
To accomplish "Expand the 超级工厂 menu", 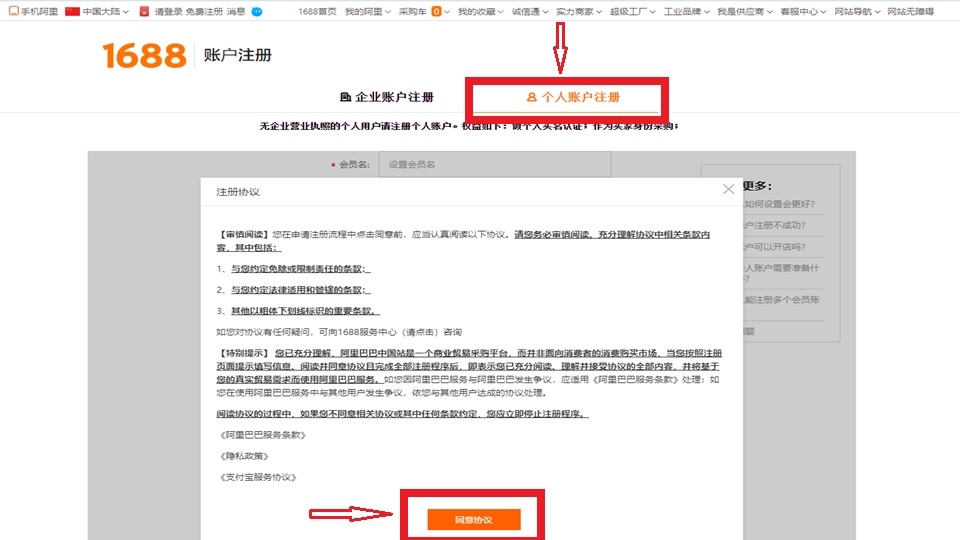I will (x=632, y=11).
